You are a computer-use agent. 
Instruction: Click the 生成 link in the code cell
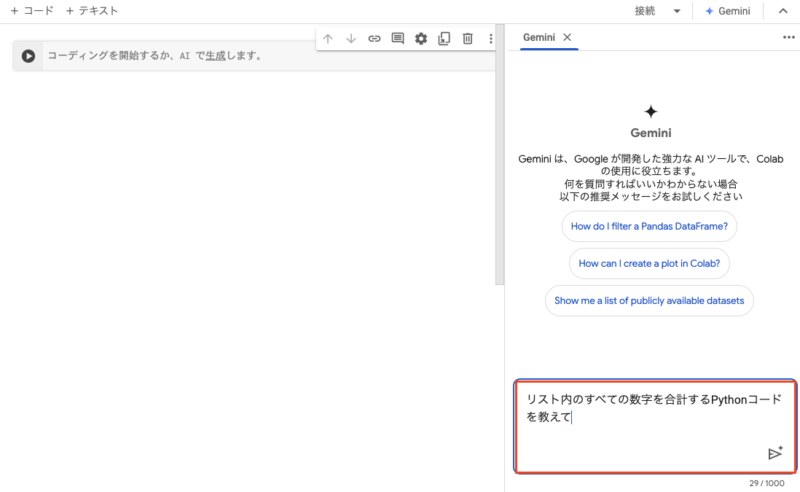click(215, 56)
